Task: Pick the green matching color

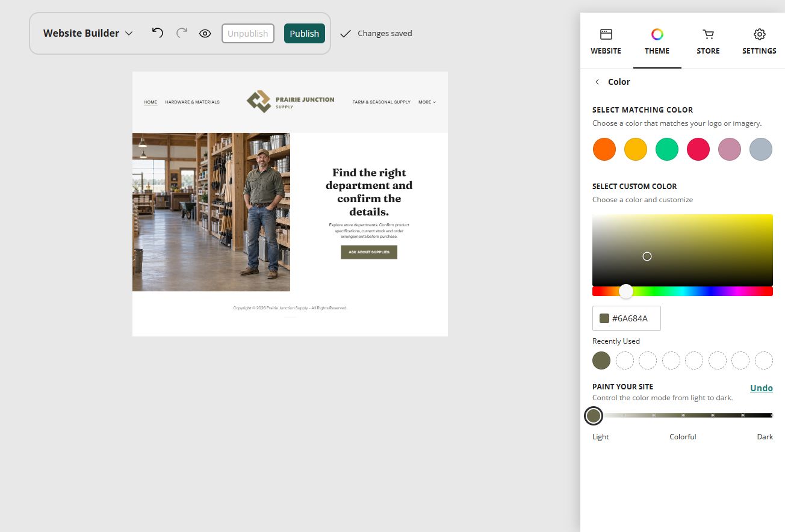Action: [667, 149]
